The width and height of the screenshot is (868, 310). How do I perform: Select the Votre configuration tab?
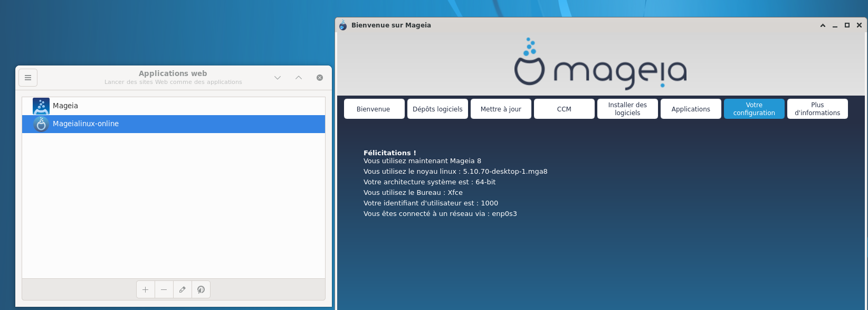coord(754,109)
